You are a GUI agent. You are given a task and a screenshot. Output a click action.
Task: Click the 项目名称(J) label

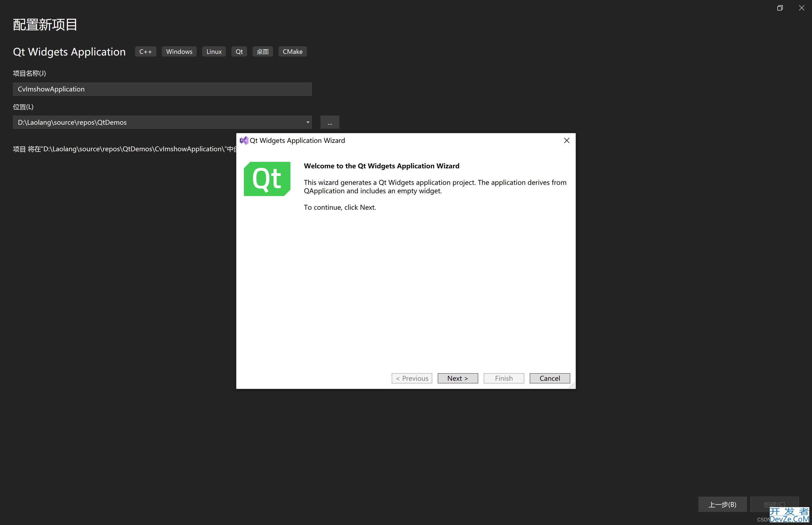pyautogui.click(x=29, y=73)
